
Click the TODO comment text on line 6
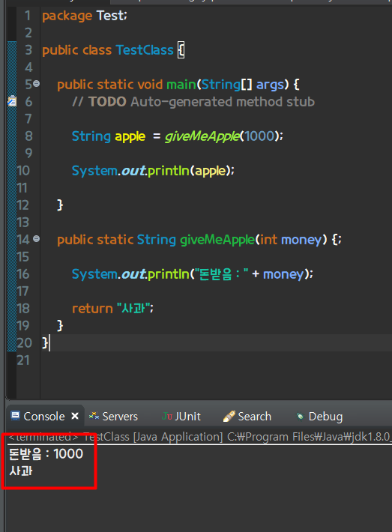pos(193,102)
